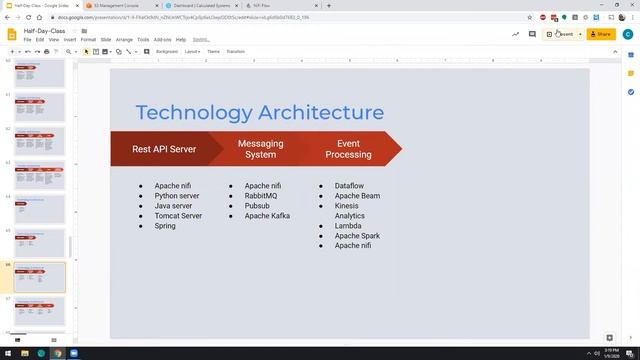Open the Keep notes side panel icon

(x=631, y=73)
